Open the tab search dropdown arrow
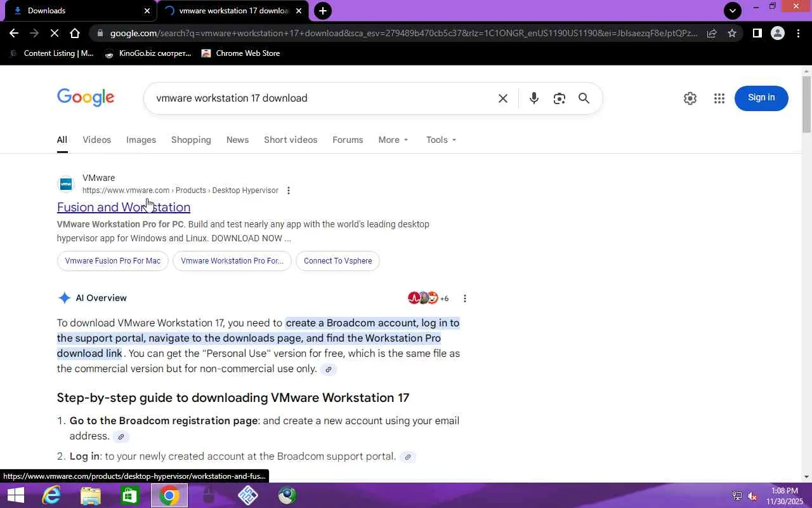The height and width of the screenshot is (508, 812). tap(733, 10)
